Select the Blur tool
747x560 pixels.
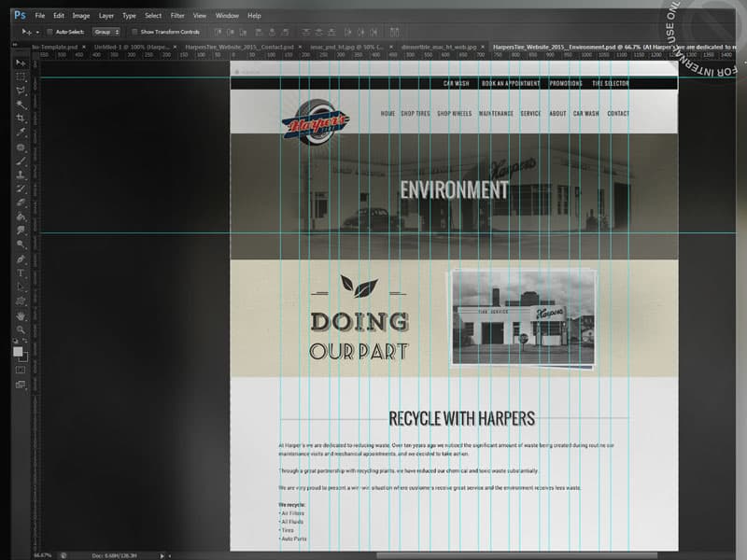pos(21,231)
